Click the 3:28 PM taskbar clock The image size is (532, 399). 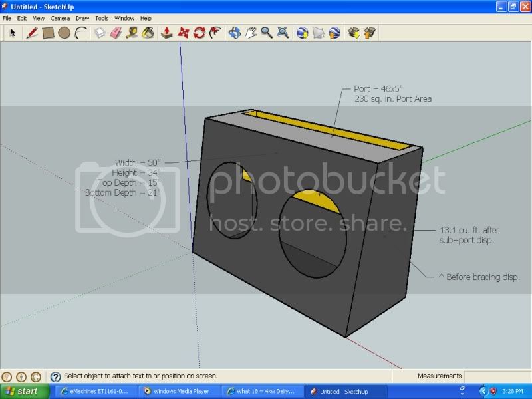[513, 392]
